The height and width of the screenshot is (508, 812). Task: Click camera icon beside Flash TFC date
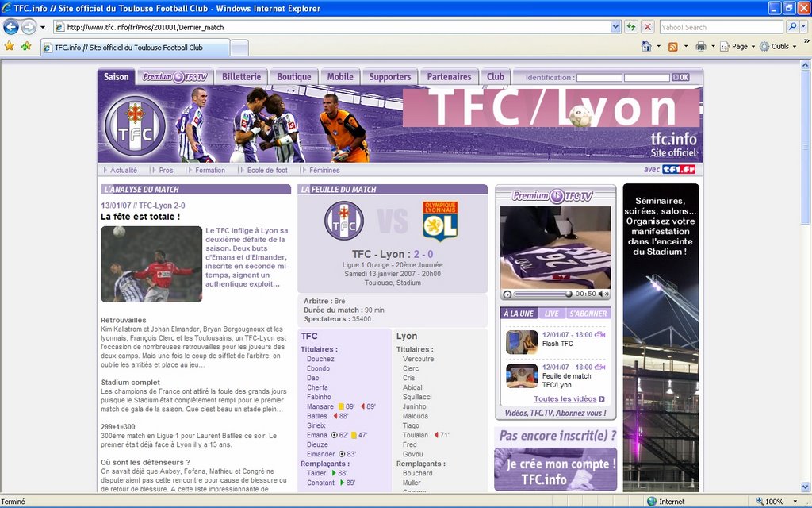click(x=599, y=335)
